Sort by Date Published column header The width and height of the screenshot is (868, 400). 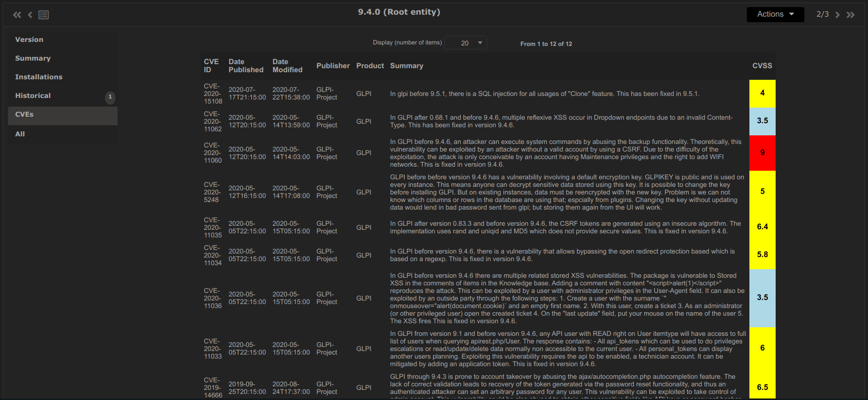click(246, 66)
